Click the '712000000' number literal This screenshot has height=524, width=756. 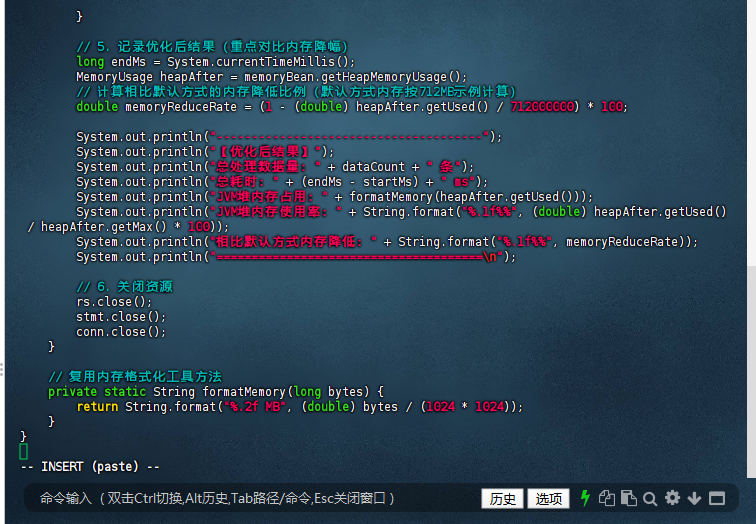pos(542,107)
